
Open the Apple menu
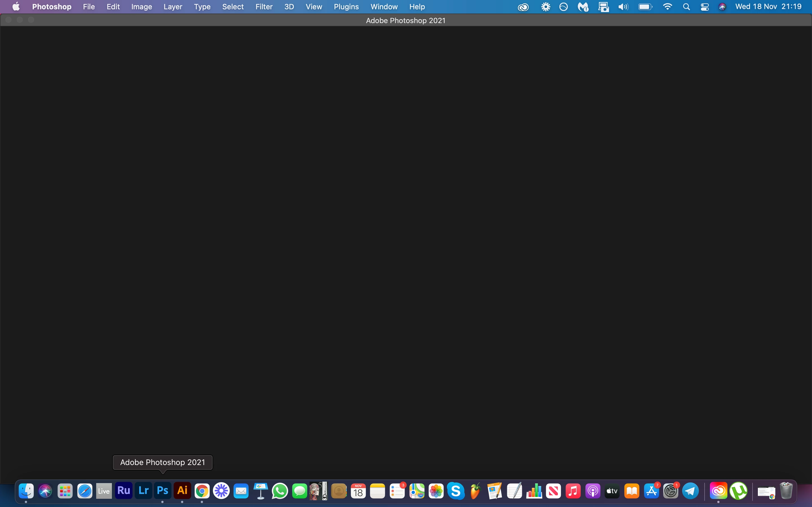(16, 7)
